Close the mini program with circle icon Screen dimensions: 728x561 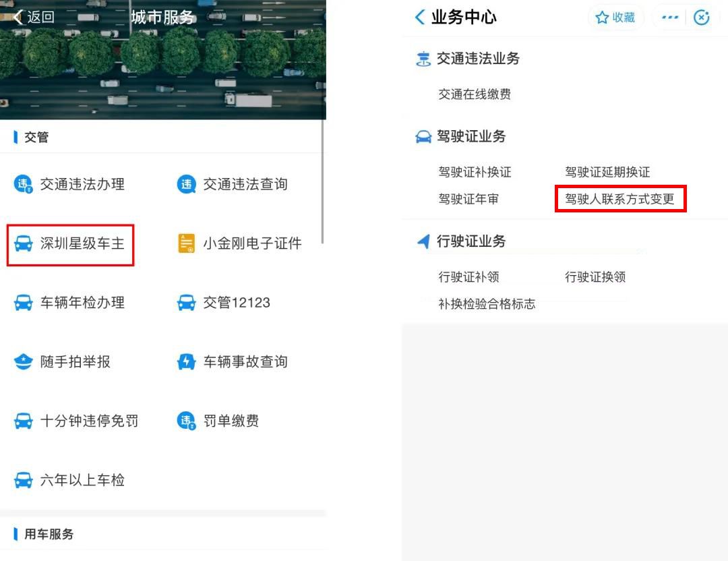(702, 18)
